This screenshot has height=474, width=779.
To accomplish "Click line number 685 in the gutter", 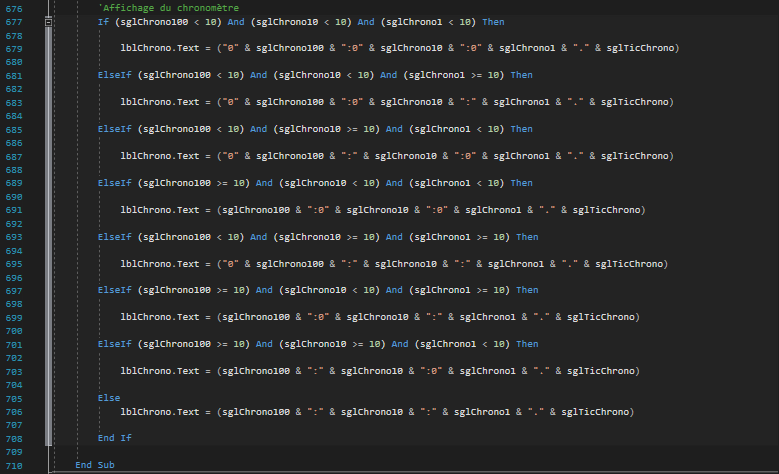I will (x=14, y=130).
